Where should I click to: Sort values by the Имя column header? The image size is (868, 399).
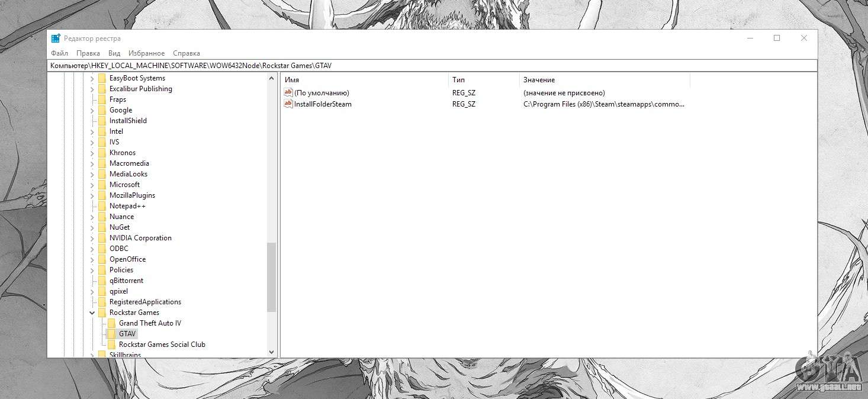point(365,80)
